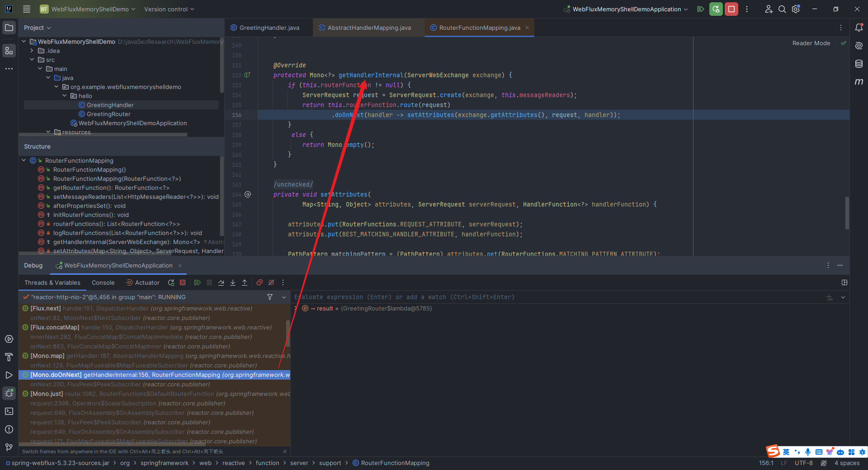Open the Maven tool window icon
Viewport: 868px width, 470px height.
click(x=859, y=82)
